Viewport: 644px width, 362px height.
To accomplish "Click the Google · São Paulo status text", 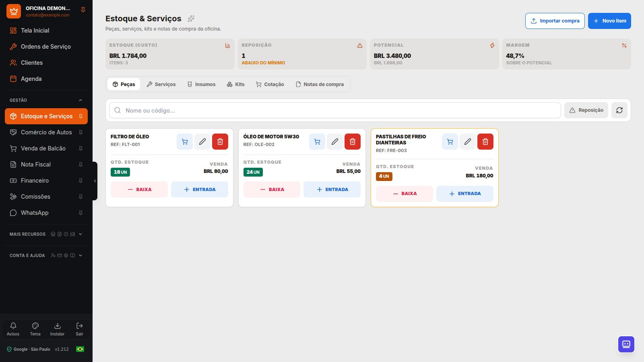I will (32, 349).
